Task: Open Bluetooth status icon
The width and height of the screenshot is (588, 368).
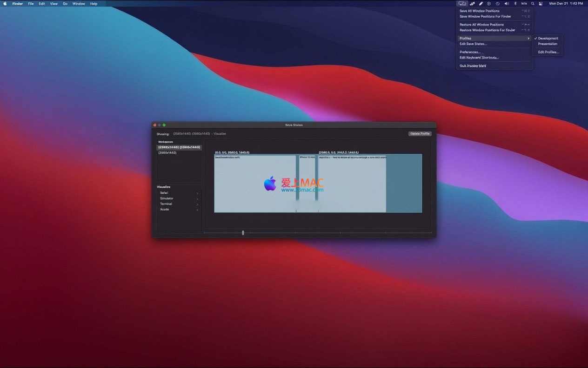Action: pos(515,4)
